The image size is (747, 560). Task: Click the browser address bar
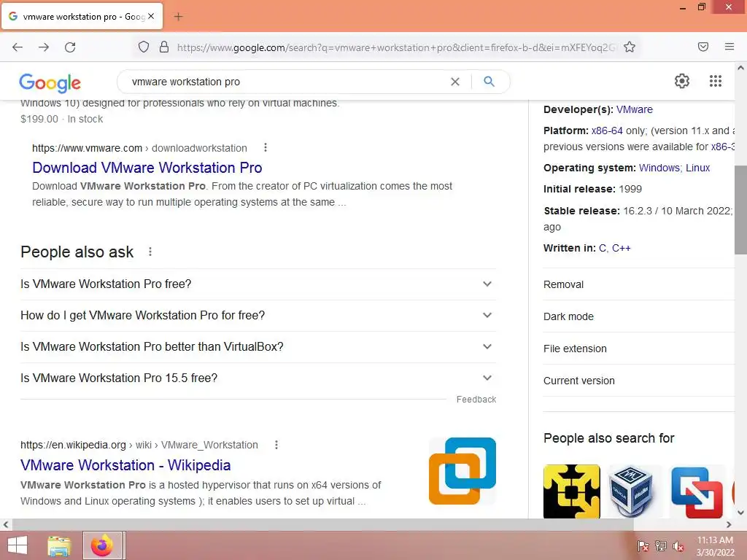point(395,47)
